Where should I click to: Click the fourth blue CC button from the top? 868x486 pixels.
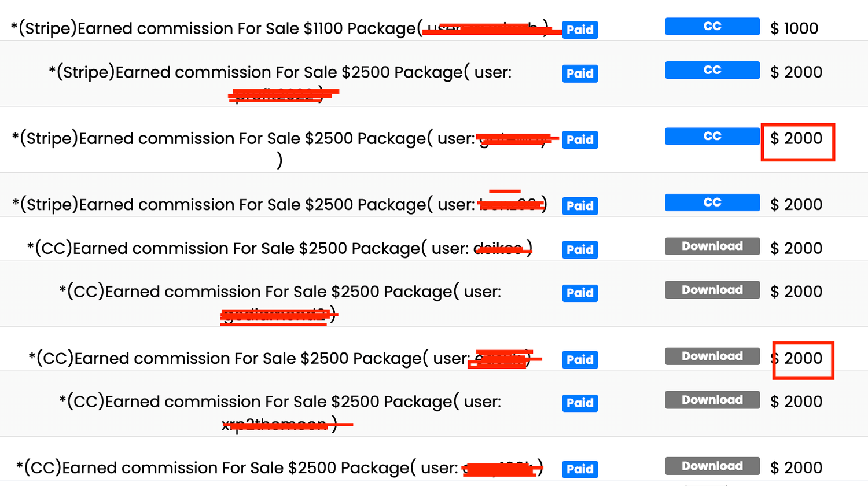[x=712, y=203]
